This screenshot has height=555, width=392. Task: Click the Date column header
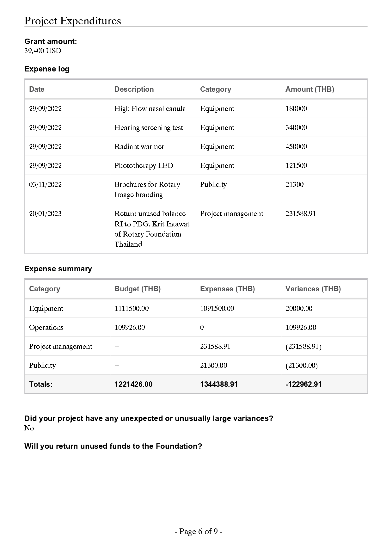point(37,89)
